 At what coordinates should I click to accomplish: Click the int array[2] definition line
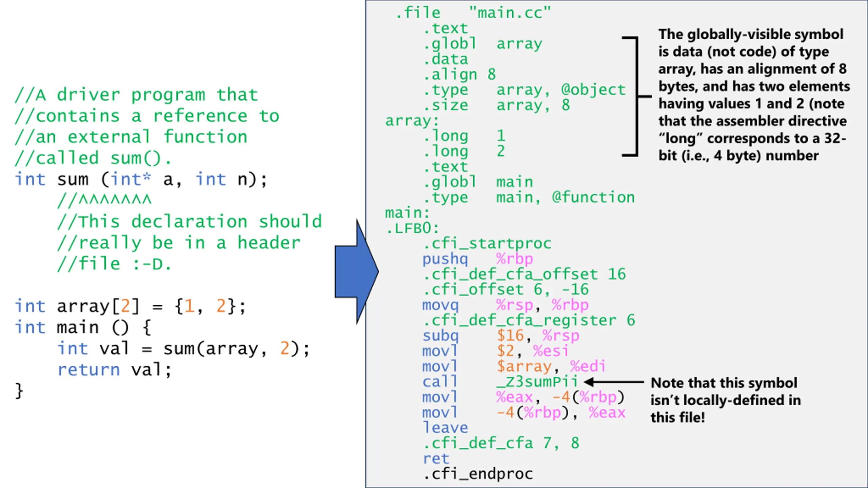click(130, 306)
